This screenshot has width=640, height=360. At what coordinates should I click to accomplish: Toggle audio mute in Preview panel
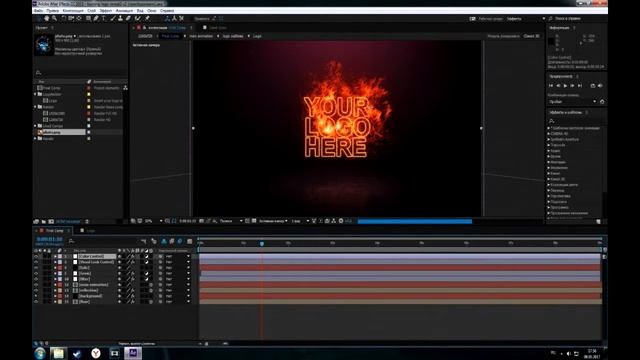tap(600, 86)
